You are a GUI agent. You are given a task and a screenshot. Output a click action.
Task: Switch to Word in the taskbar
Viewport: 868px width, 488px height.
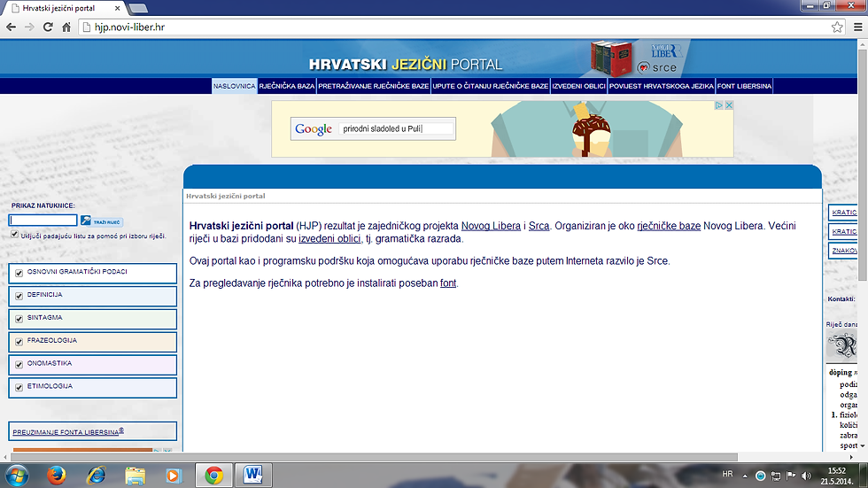coord(253,476)
